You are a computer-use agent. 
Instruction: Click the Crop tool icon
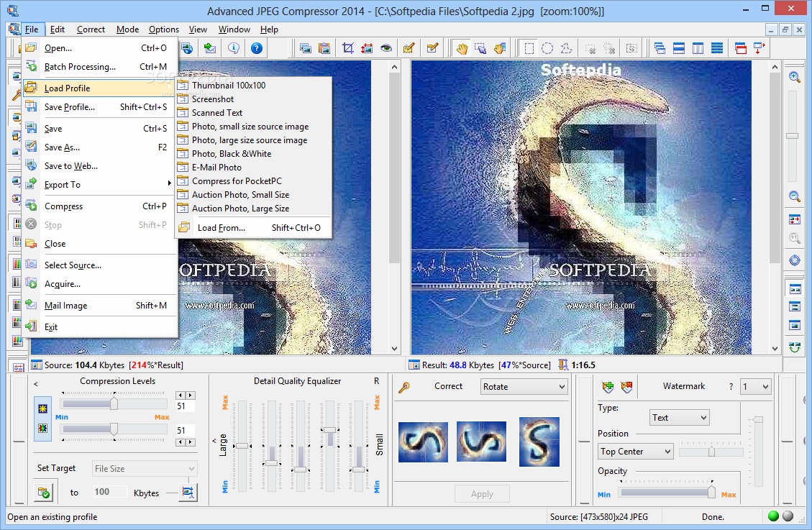tap(348, 49)
